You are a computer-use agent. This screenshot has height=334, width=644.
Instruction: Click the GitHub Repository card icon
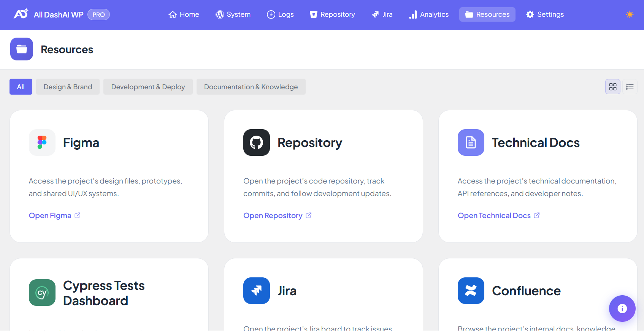257,142
